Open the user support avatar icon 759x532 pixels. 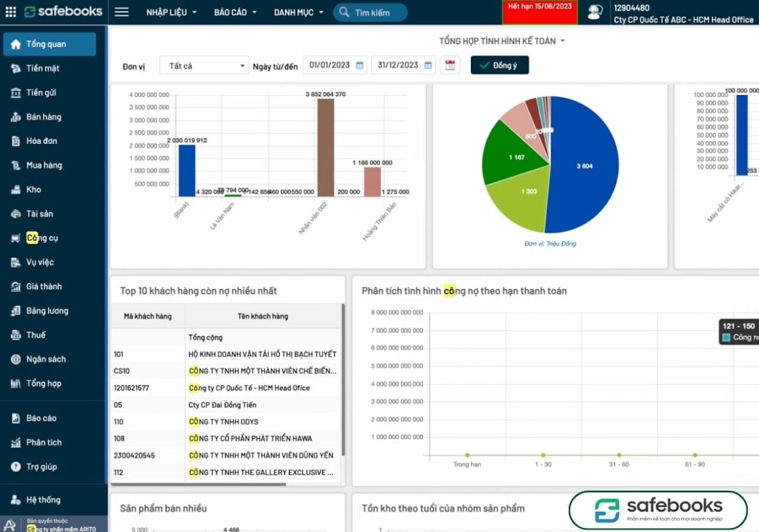point(595,12)
